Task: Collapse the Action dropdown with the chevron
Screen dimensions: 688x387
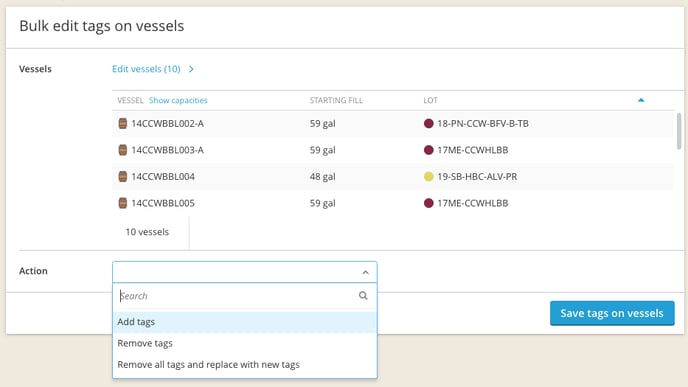Action: 366,272
